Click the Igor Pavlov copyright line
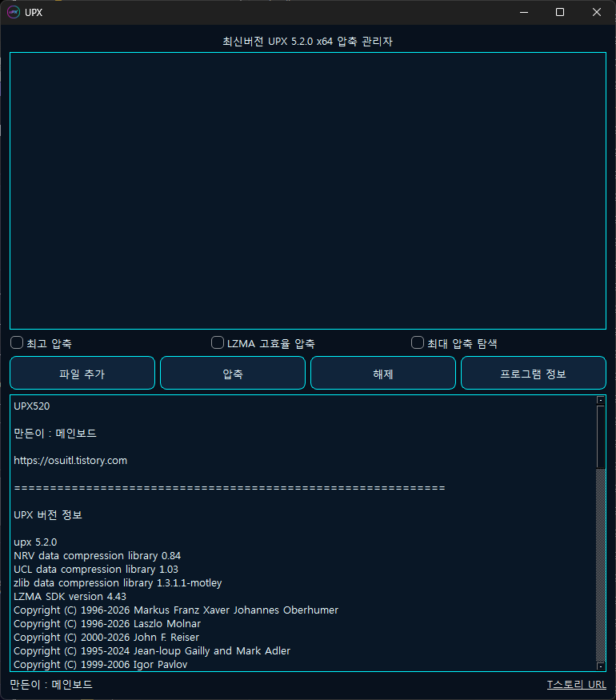 tap(101, 665)
